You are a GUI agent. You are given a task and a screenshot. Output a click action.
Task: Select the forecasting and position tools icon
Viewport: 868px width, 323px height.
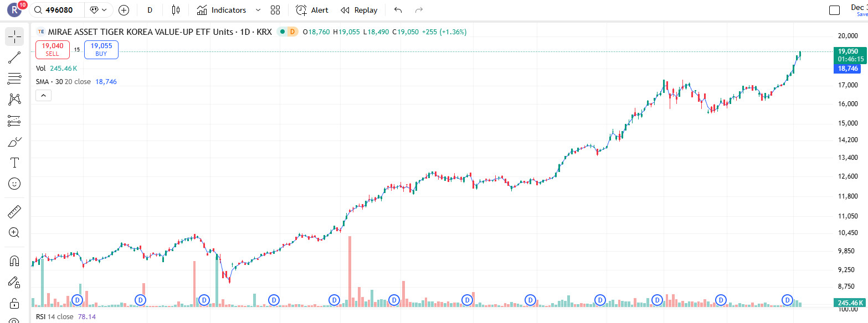14,121
